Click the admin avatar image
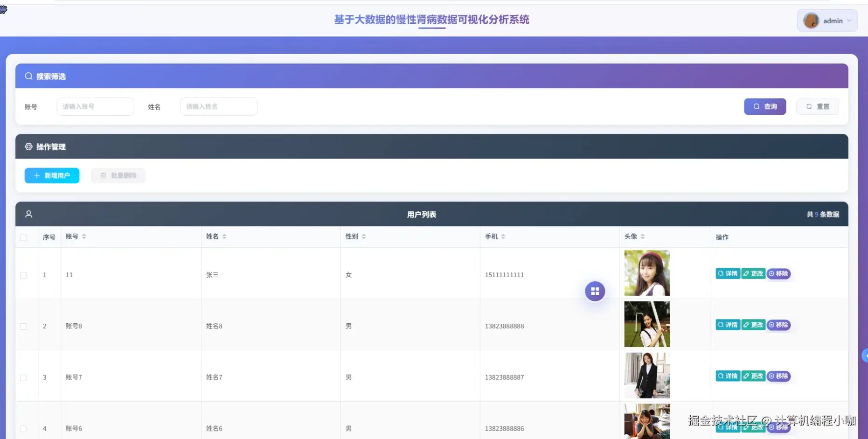Viewport: 868px width, 439px height. pos(811,21)
